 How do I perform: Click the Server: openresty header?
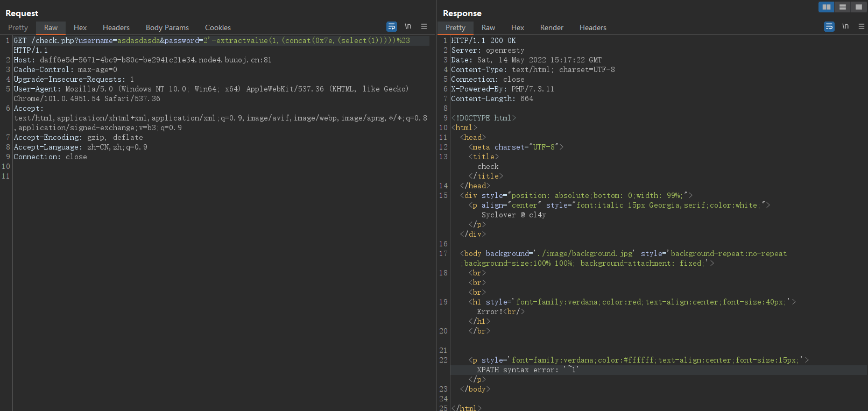[488, 50]
